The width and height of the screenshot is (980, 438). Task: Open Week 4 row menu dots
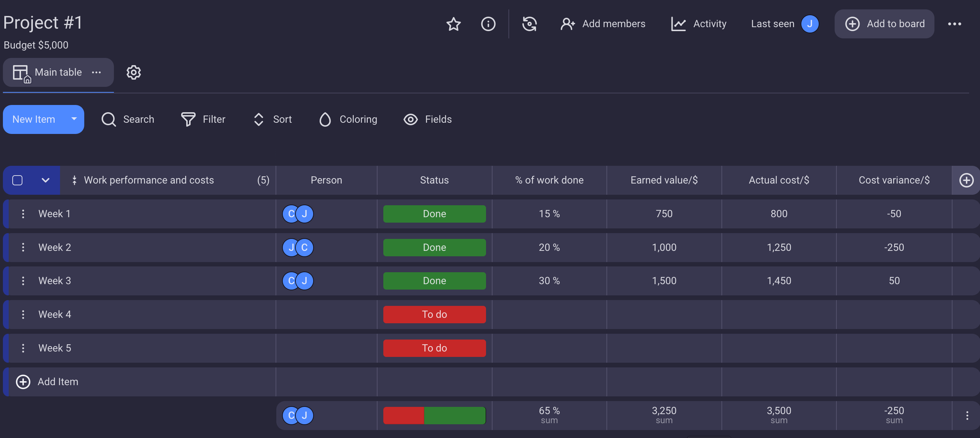pos(23,314)
